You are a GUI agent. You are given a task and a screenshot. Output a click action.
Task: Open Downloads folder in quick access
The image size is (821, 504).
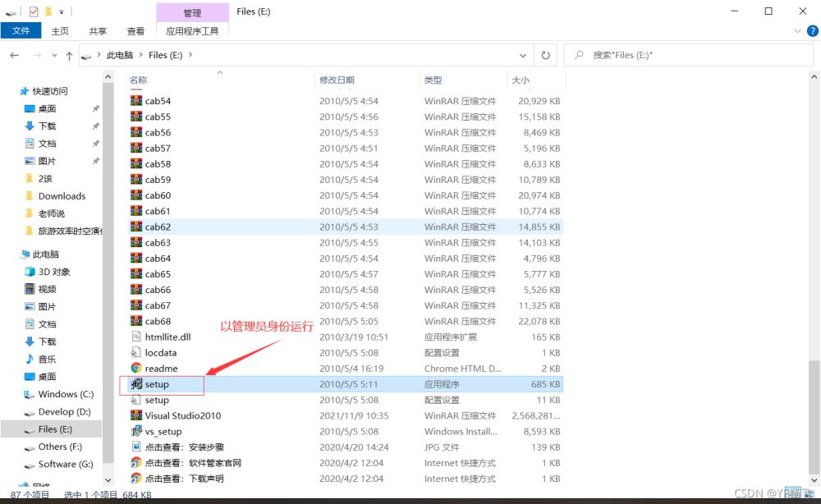click(x=62, y=195)
